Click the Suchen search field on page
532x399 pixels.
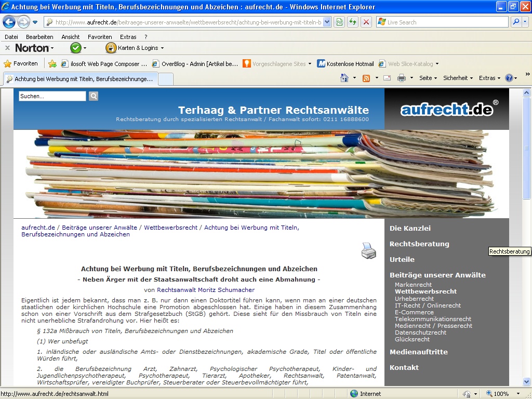click(x=52, y=96)
